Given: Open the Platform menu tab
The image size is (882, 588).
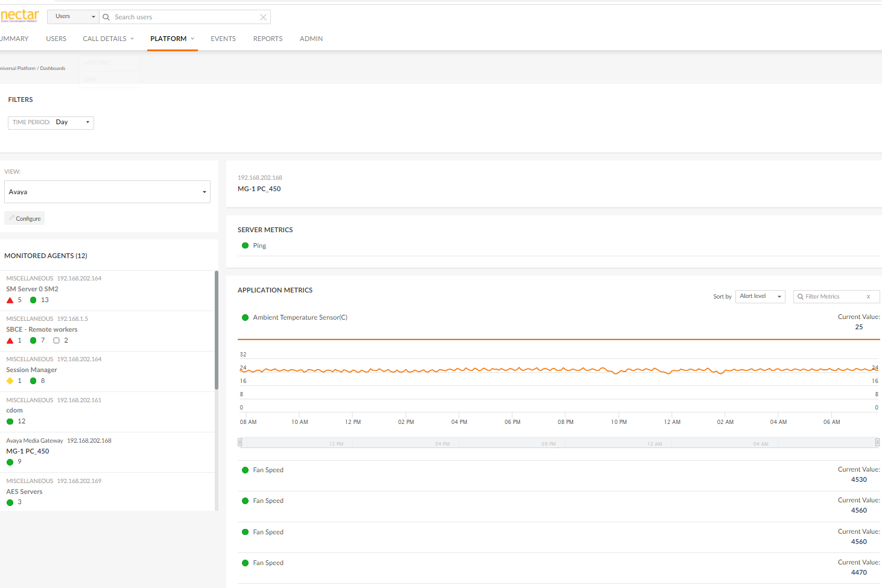Looking at the screenshot, I should (171, 39).
